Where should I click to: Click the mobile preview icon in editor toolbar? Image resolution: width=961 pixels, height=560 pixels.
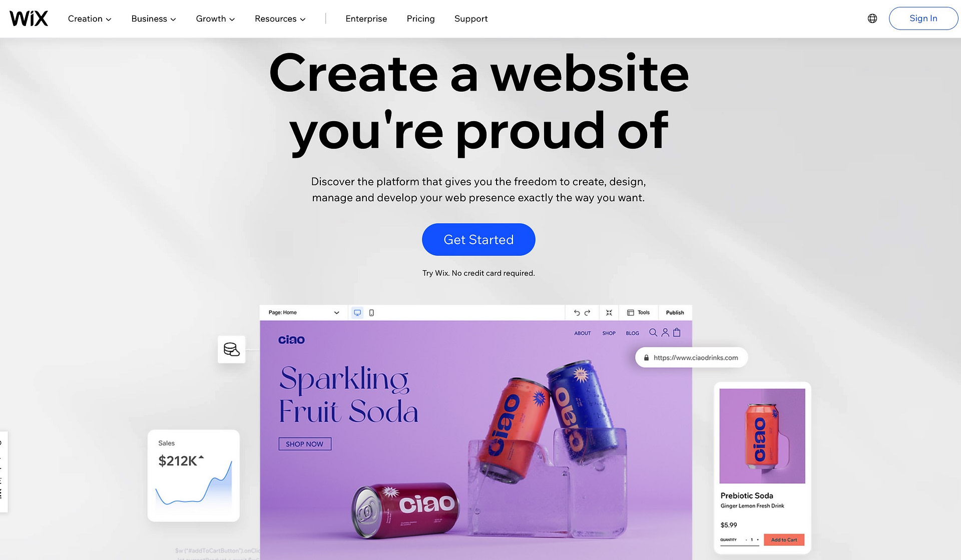tap(371, 312)
